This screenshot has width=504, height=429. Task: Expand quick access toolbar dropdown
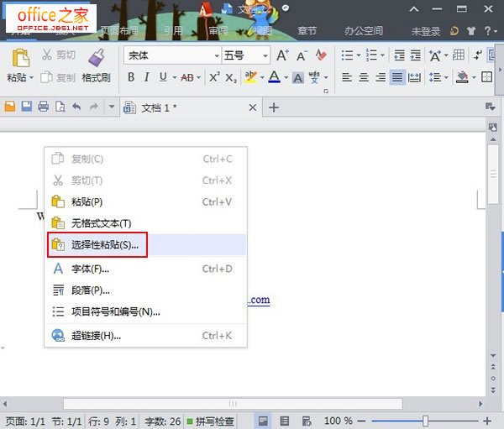click(x=112, y=107)
